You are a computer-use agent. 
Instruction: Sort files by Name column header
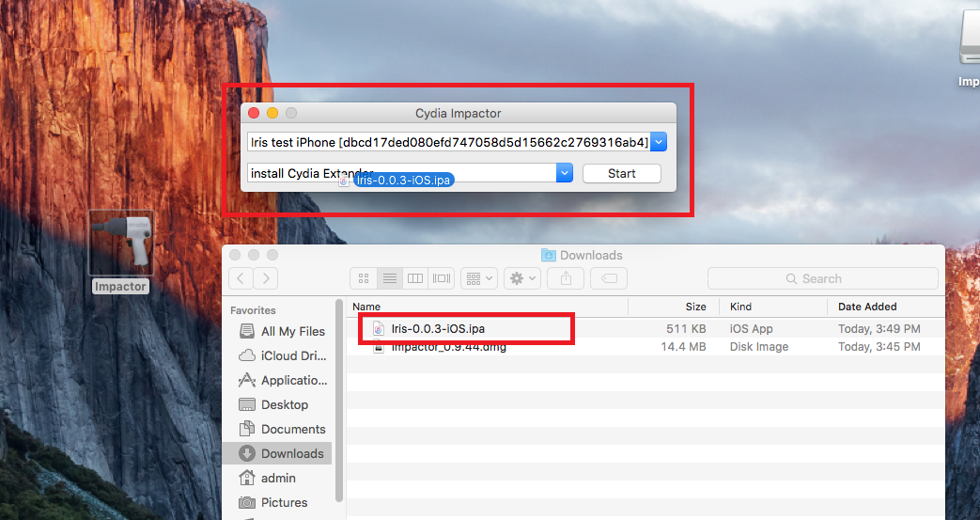click(488, 306)
